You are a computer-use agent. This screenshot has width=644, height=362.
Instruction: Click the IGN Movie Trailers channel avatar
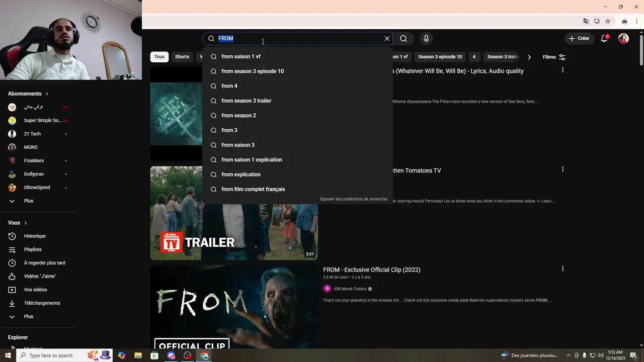[x=327, y=289]
